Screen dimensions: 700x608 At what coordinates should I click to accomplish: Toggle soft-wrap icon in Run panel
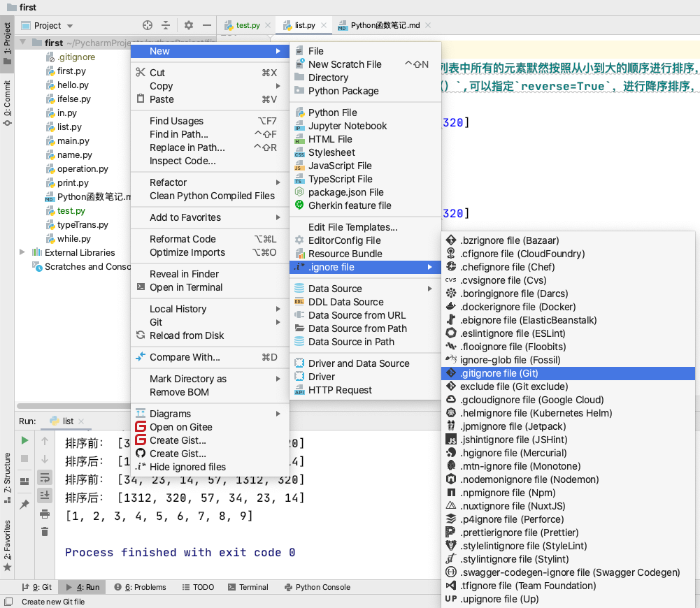pos(45,477)
